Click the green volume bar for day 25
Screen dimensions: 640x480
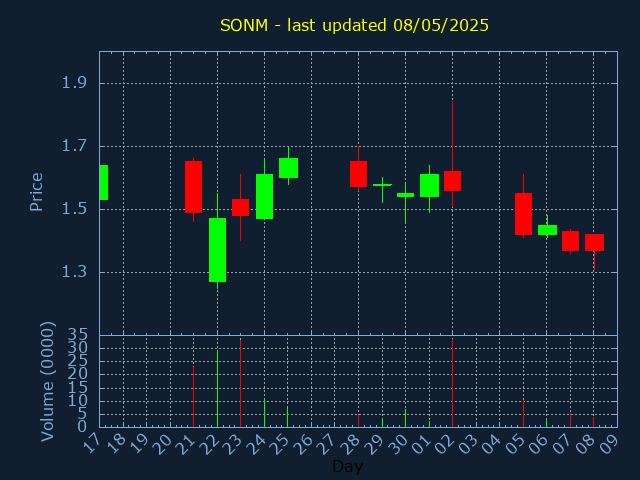[287, 417]
